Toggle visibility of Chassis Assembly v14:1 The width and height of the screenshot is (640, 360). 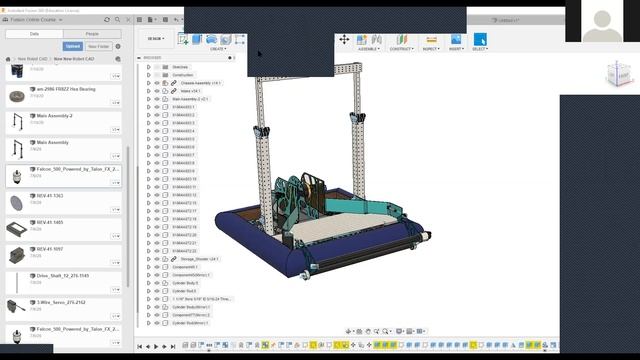click(x=157, y=83)
